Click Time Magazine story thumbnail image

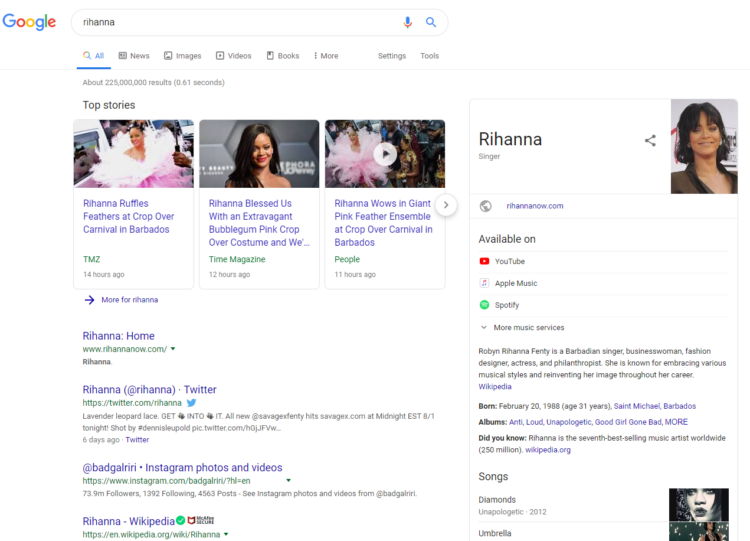[259, 154]
